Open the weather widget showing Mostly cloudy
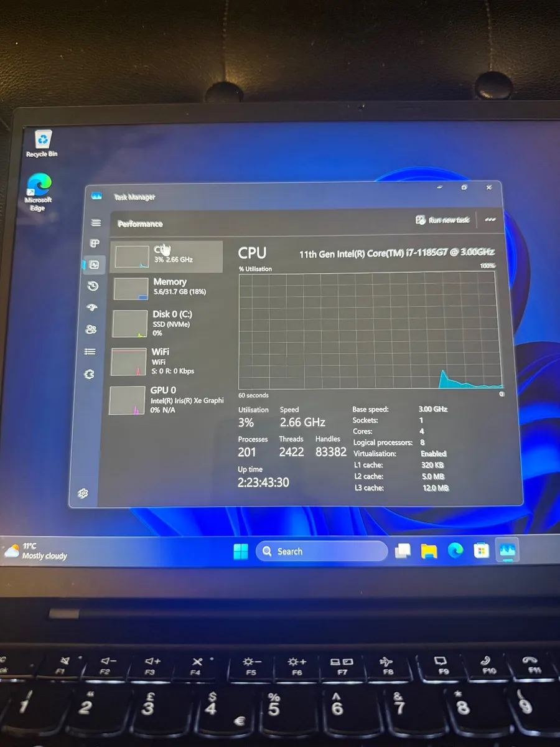The height and width of the screenshot is (747, 560). 36,551
